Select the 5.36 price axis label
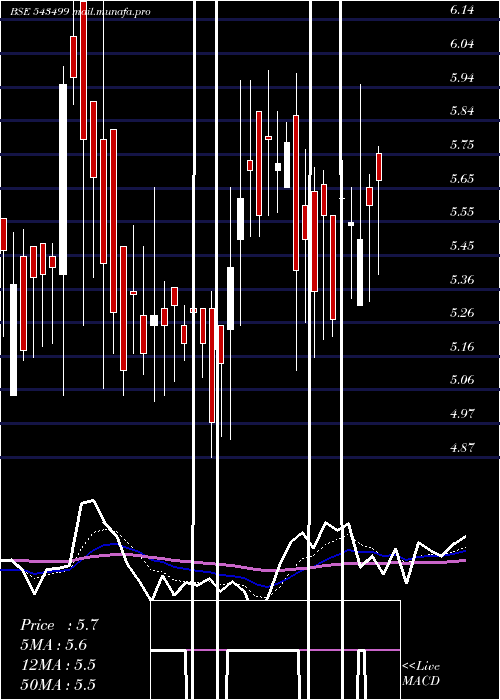 [x=462, y=279]
